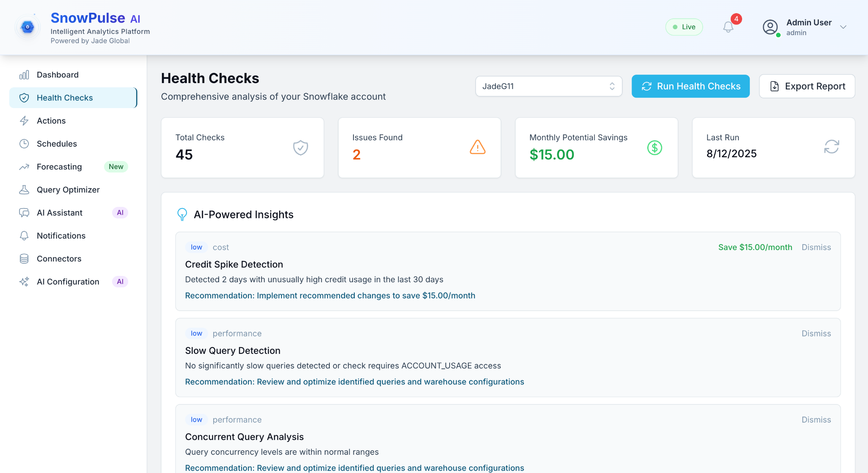Dismiss the Slow Query Detection insight
Viewport: 868px width, 473px height.
[x=816, y=334]
